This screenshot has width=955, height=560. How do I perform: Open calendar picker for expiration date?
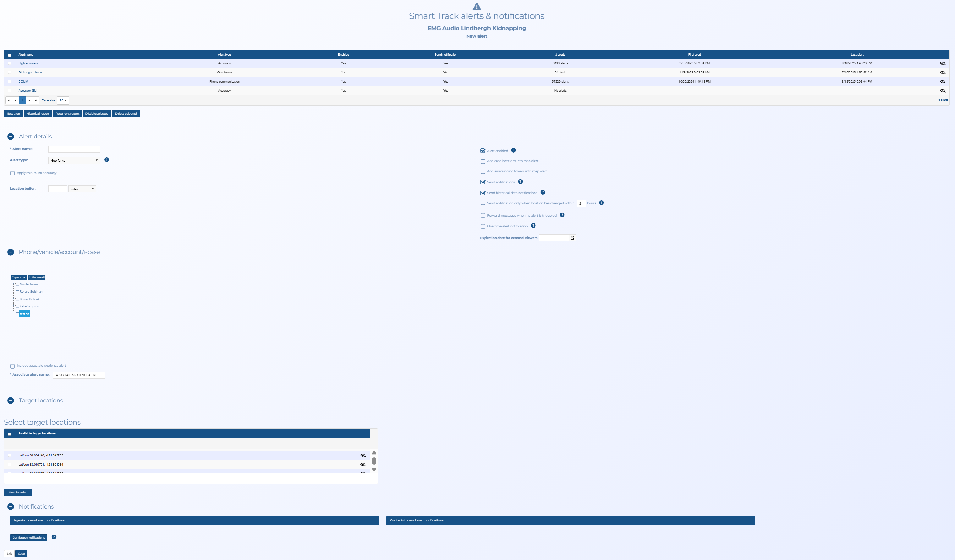(572, 238)
